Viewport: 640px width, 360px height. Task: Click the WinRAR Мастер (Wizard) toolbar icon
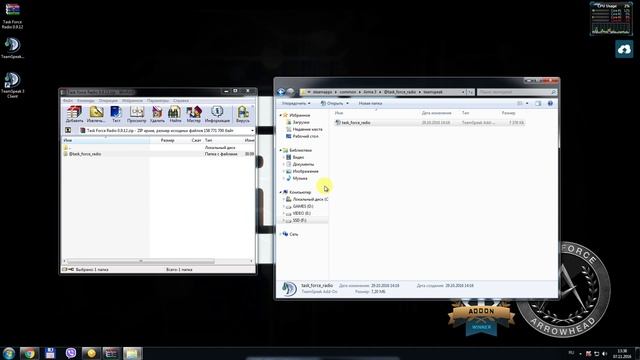pos(193,114)
